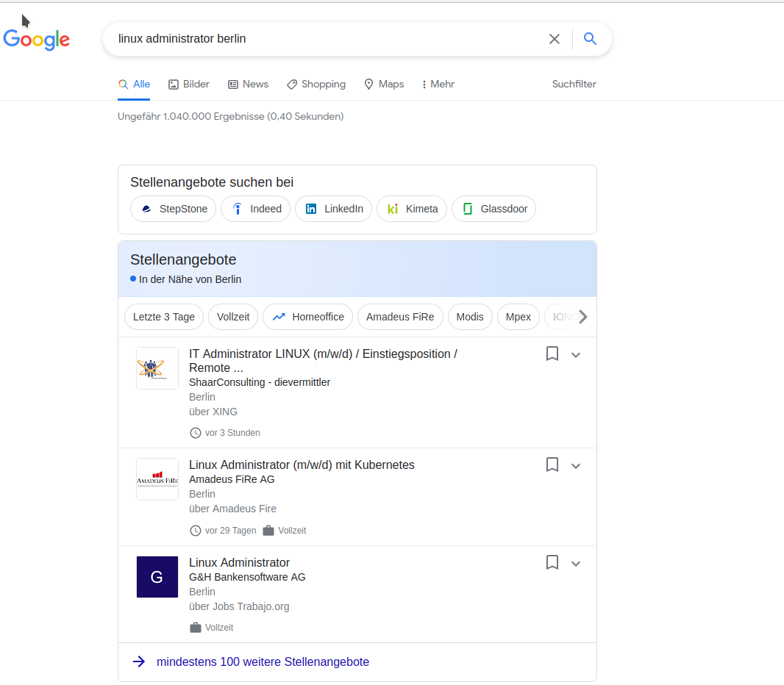The image size is (784, 685).
Task: Search jobs on StepStone
Action: tap(173, 209)
